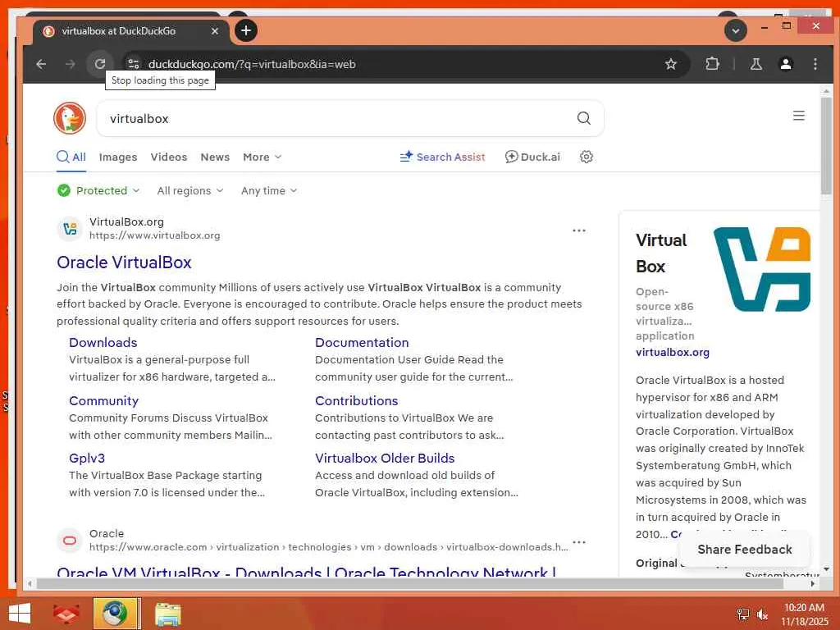
Task: Open search settings gear icon
Action: [x=587, y=157]
